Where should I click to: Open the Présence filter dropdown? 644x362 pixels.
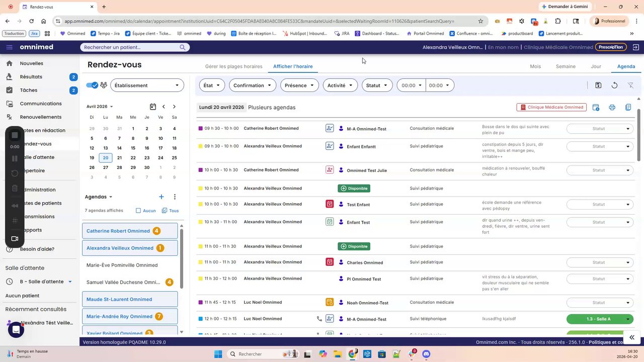point(299,85)
